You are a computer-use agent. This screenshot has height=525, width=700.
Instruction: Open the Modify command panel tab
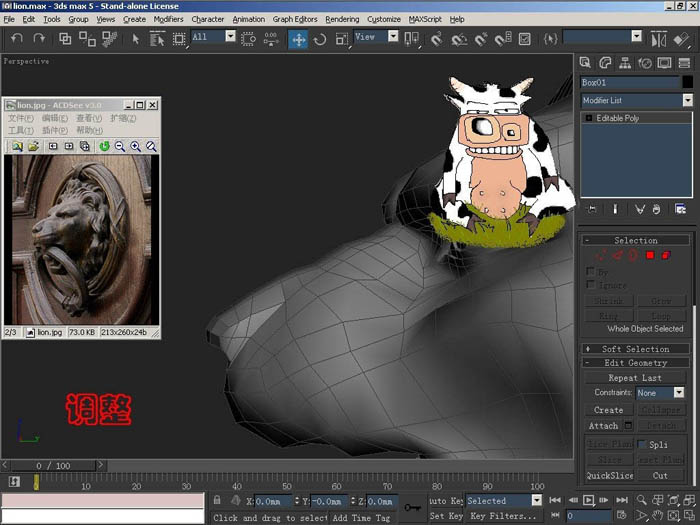point(605,63)
